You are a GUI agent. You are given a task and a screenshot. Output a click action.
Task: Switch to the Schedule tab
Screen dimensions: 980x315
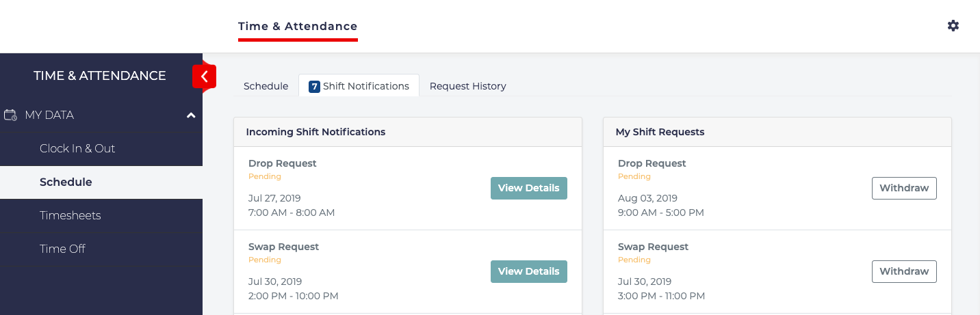[x=266, y=86]
